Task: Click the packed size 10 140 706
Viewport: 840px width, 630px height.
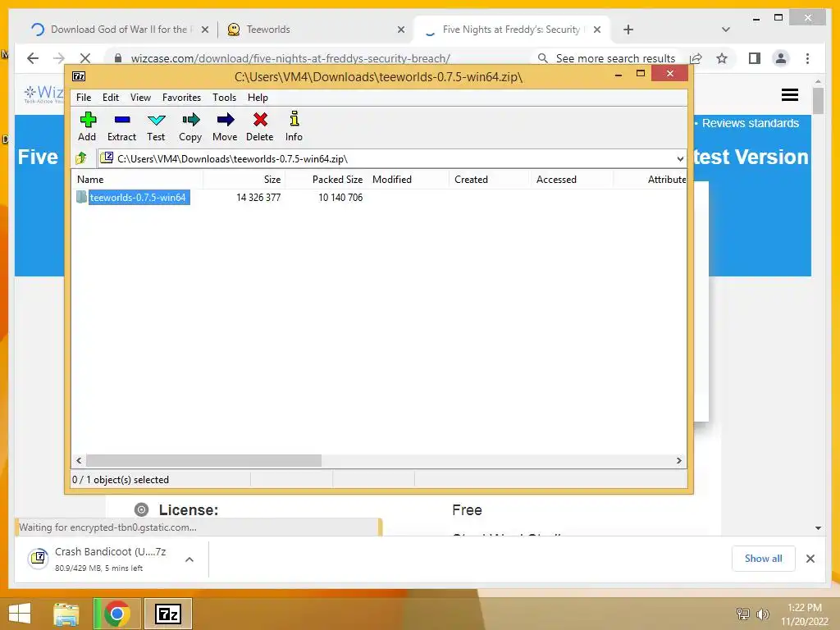Action: [x=340, y=197]
